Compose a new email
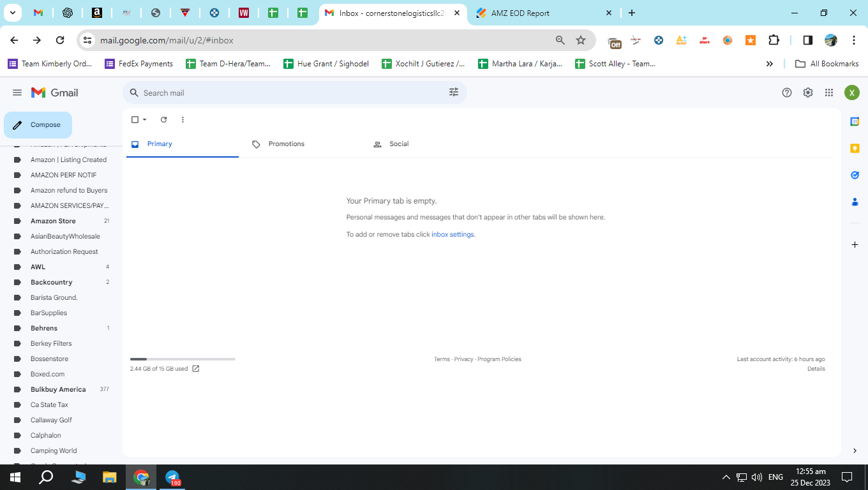The image size is (868, 490). coord(38,125)
